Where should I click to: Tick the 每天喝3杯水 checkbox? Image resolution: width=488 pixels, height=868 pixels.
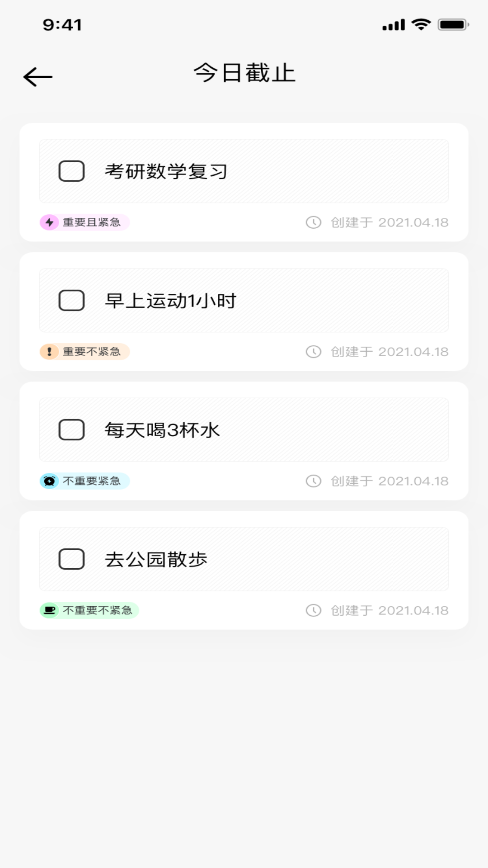point(71,430)
